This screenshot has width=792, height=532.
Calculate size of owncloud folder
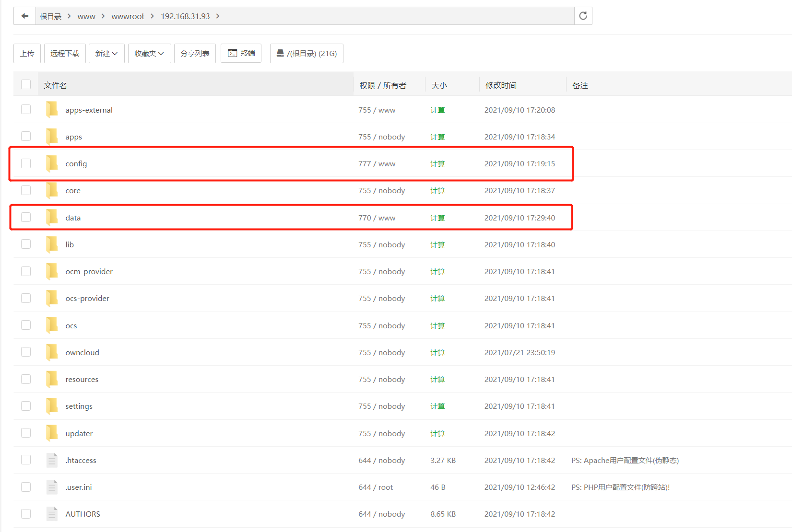pos(437,353)
